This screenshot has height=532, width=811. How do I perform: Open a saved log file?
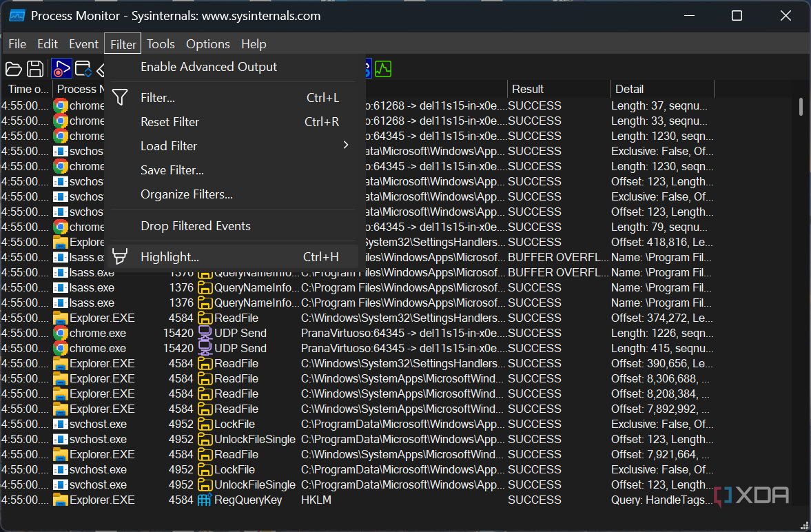tap(14, 68)
